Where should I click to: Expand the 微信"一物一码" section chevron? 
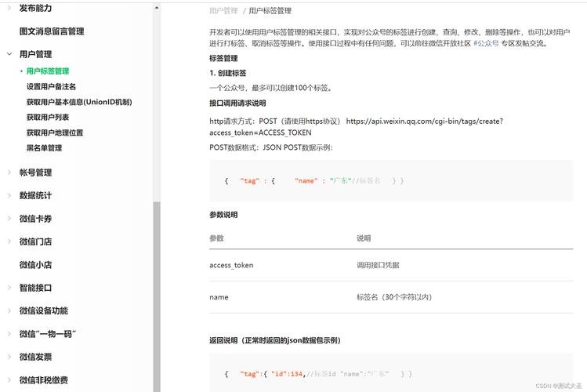click(x=9, y=334)
